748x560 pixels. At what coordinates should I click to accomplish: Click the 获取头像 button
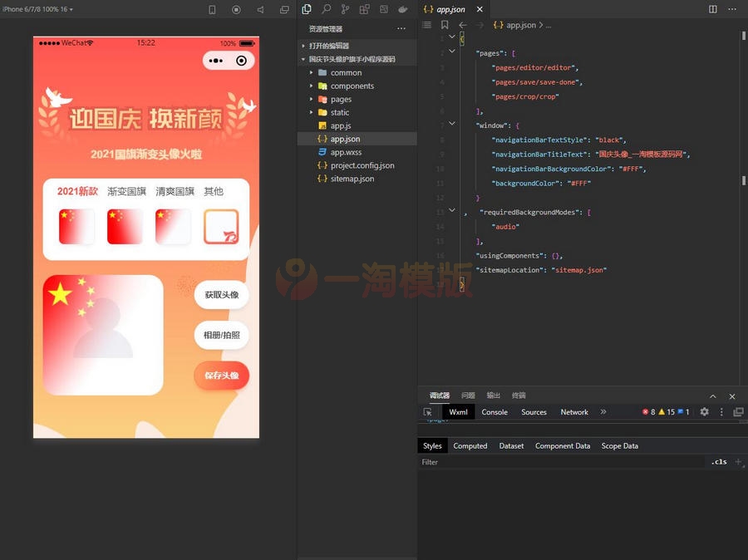coord(221,295)
